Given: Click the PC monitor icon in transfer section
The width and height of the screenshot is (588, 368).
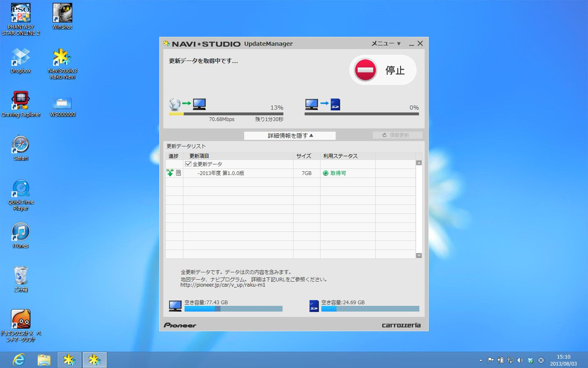Looking at the screenshot, I should 312,104.
